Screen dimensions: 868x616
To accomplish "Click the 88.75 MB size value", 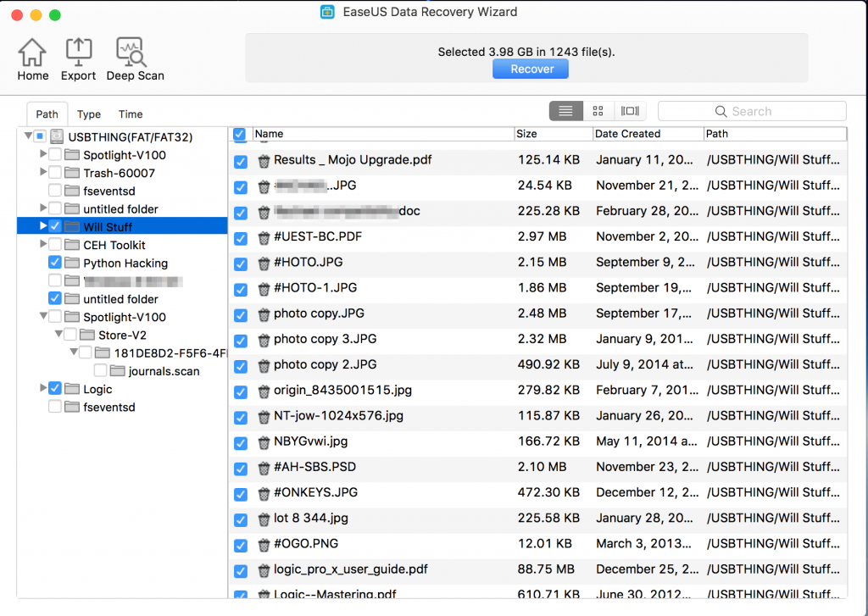I will coord(545,569).
